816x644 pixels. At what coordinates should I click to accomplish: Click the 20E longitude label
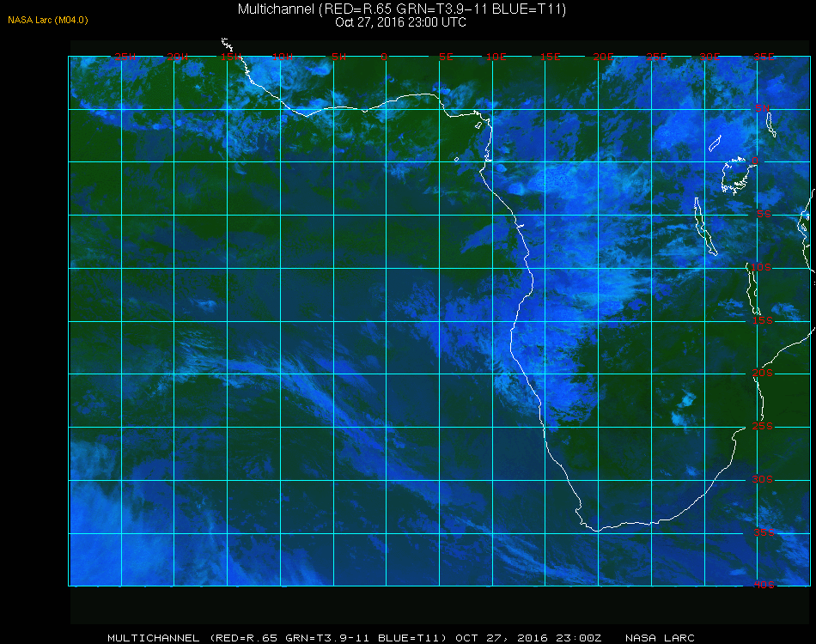point(603,57)
